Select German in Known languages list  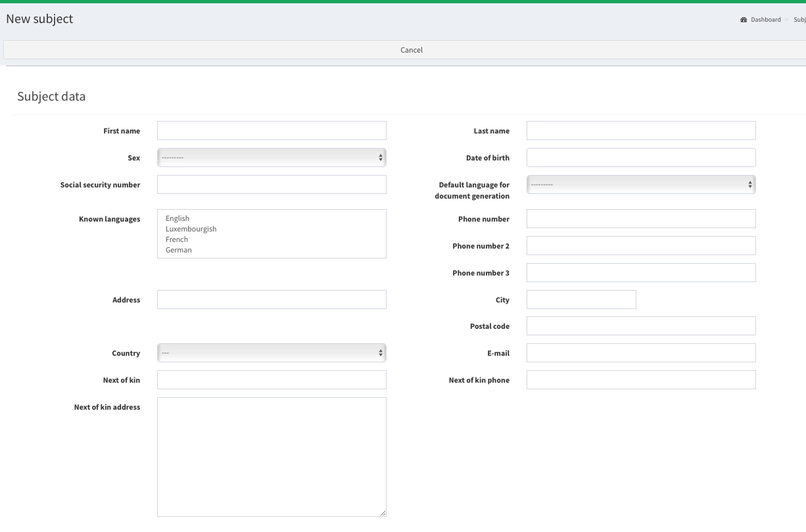pos(179,250)
